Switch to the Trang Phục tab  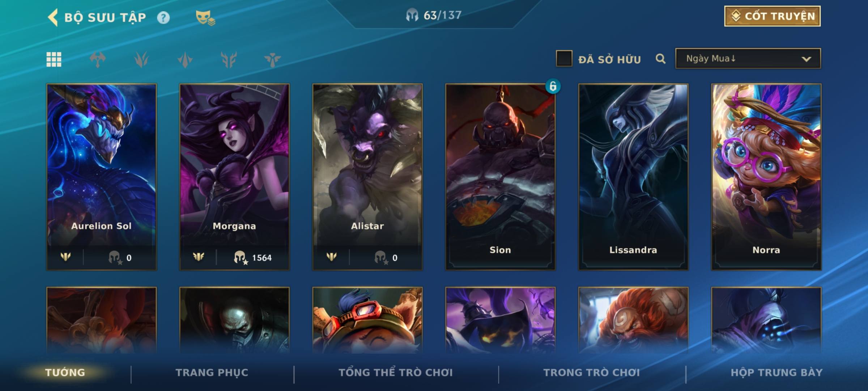(x=212, y=373)
